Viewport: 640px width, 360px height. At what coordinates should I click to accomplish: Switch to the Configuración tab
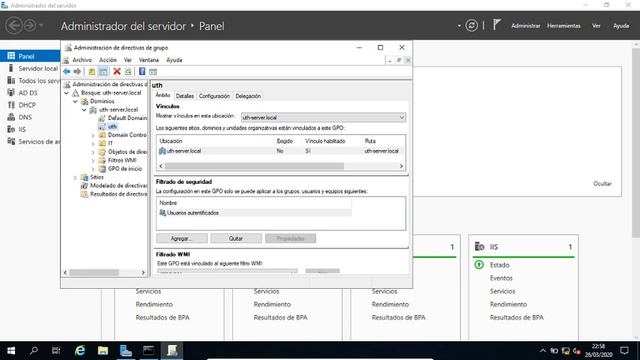click(x=214, y=96)
